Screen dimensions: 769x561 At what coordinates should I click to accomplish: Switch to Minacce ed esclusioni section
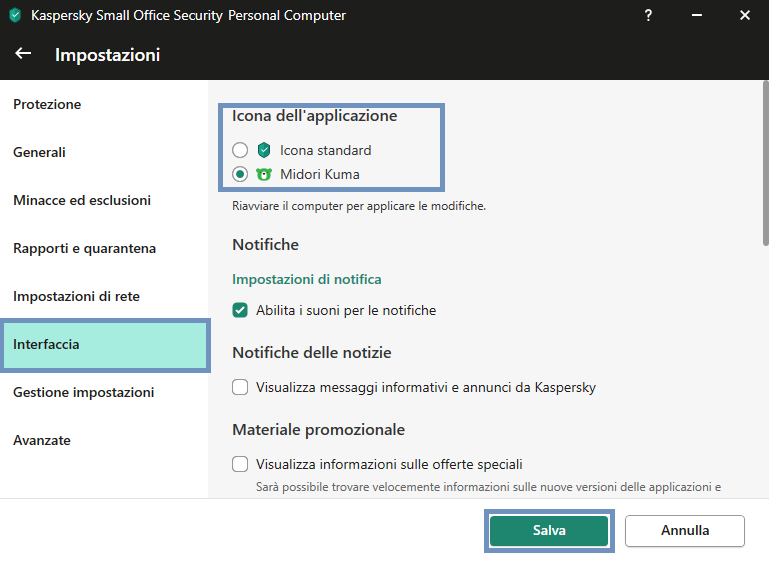coord(104,201)
